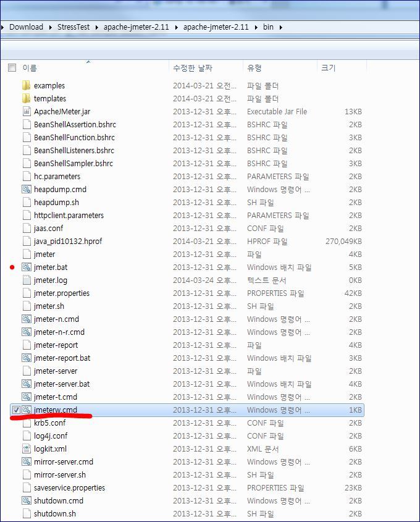Click the heapdump.cmd file icon

click(x=27, y=190)
